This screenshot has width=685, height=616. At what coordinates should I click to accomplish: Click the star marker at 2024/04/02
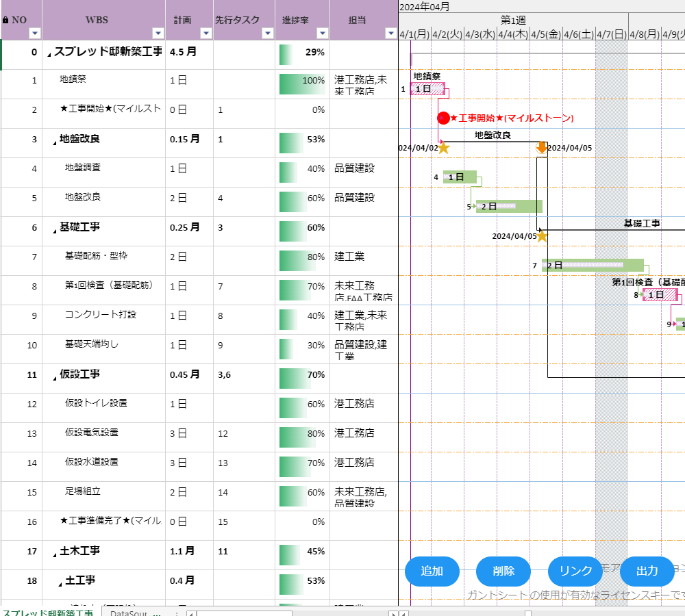[444, 148]
